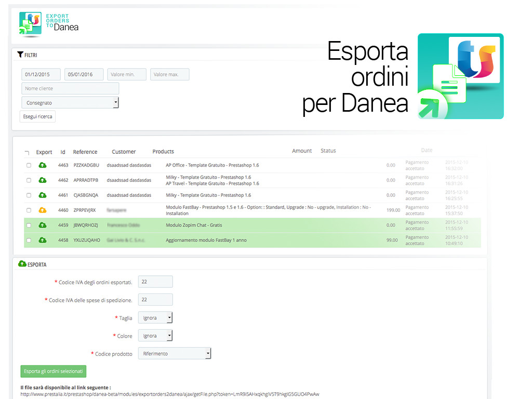
Task: Click order reference CJASBGNQA
Action: pyautogui.click(x=86, y=195)
